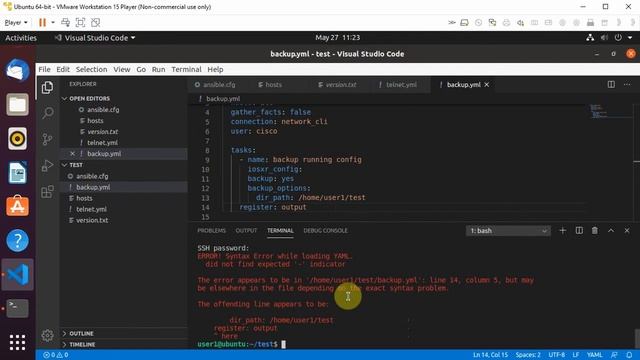The height and width of the screenshot is (360, 640).
Task: Open the Run menu
Action: pos(158,69)
